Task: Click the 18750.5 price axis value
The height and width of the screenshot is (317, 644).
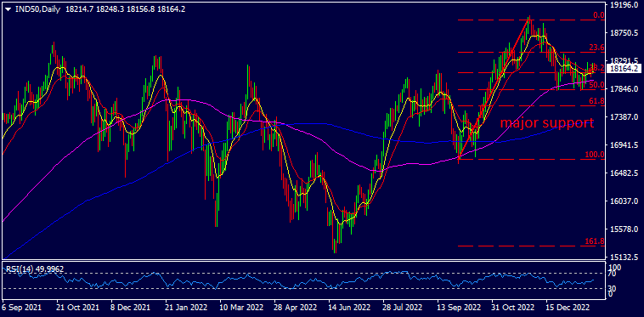Action: pyautogui.click(x=624, y=33)
